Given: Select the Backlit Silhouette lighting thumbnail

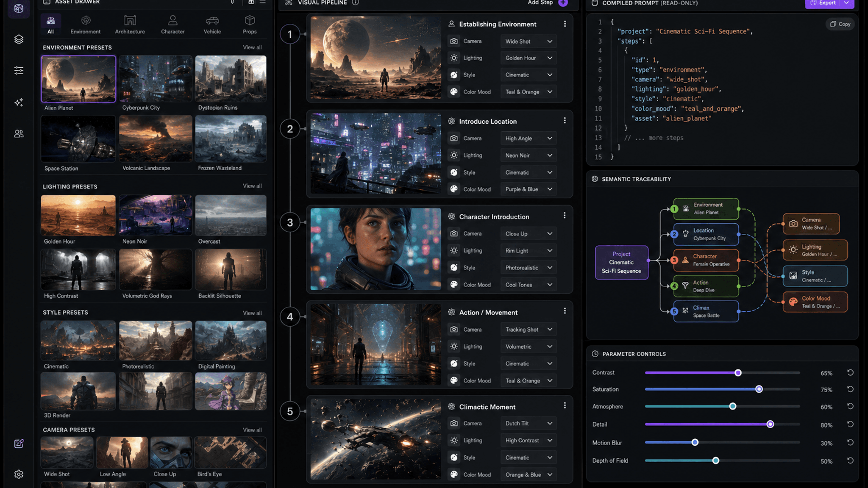Looking at the screenshot, I should [231, 269].
